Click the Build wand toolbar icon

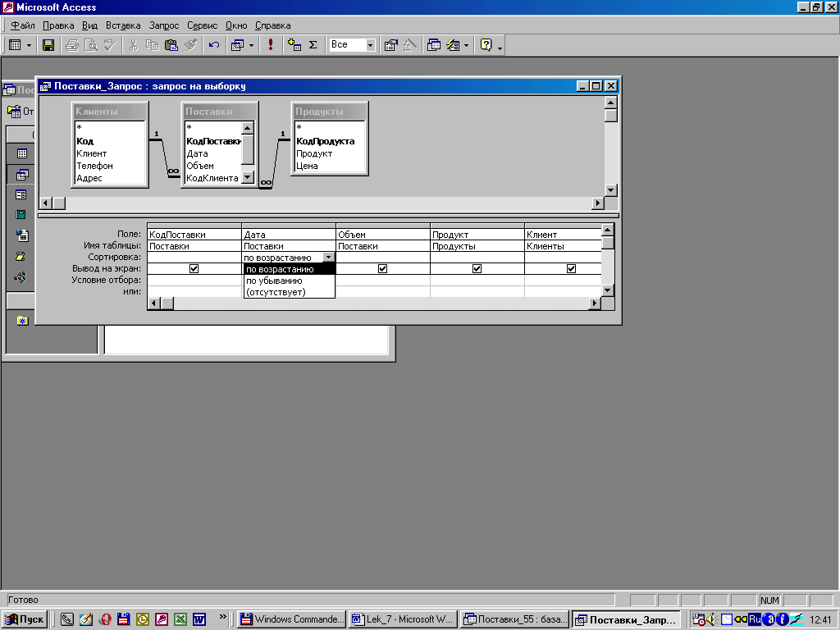(410, 45)
